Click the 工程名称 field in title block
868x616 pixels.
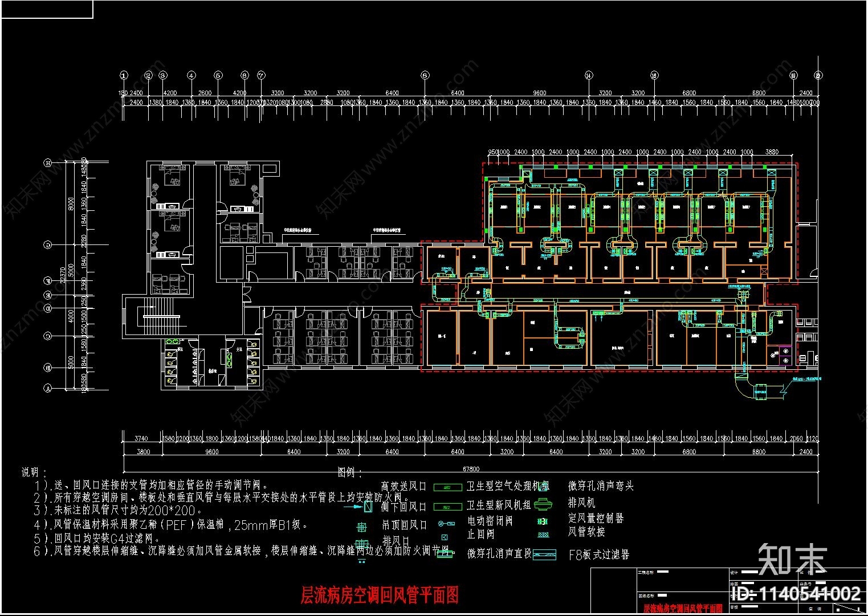pyautogui.click(x=683, y=580)
